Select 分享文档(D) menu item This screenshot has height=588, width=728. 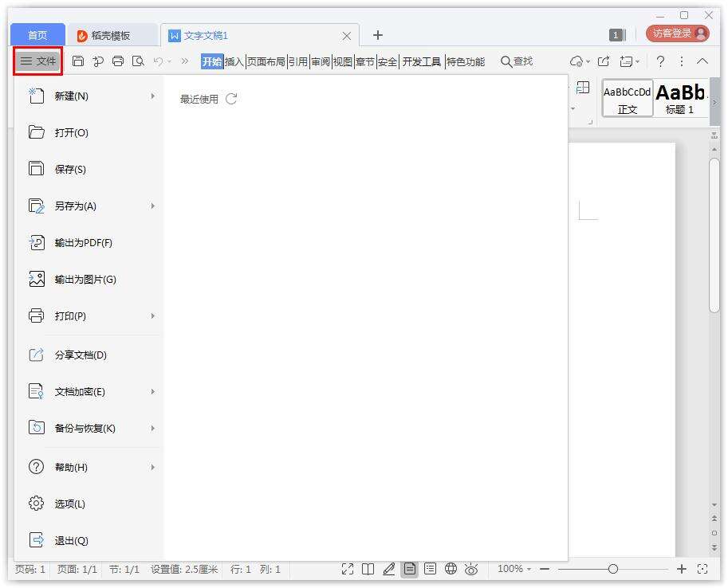[89, 355]
